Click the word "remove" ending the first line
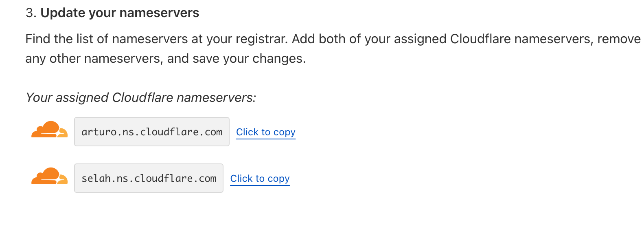Screen dimensions: 644x225 [x=619, y=39]
